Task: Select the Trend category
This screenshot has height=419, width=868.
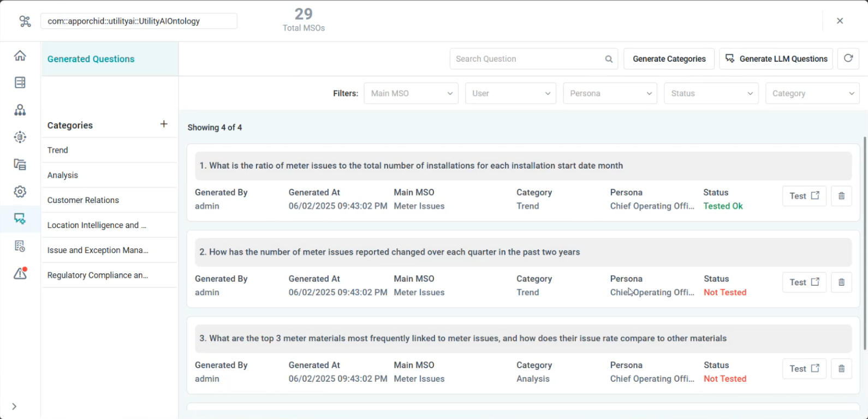Action: (58, 150)
